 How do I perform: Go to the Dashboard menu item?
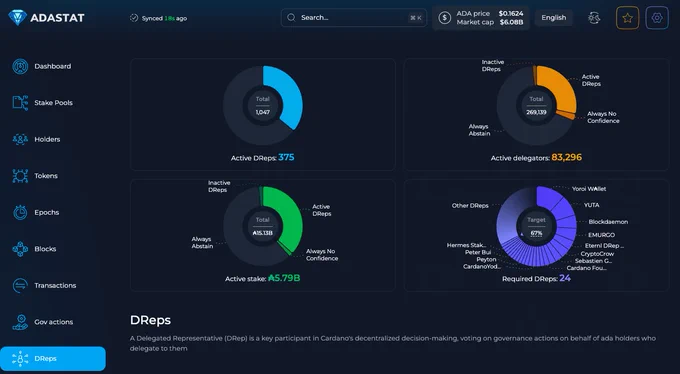pyautogui.click(x=52, y=66)
